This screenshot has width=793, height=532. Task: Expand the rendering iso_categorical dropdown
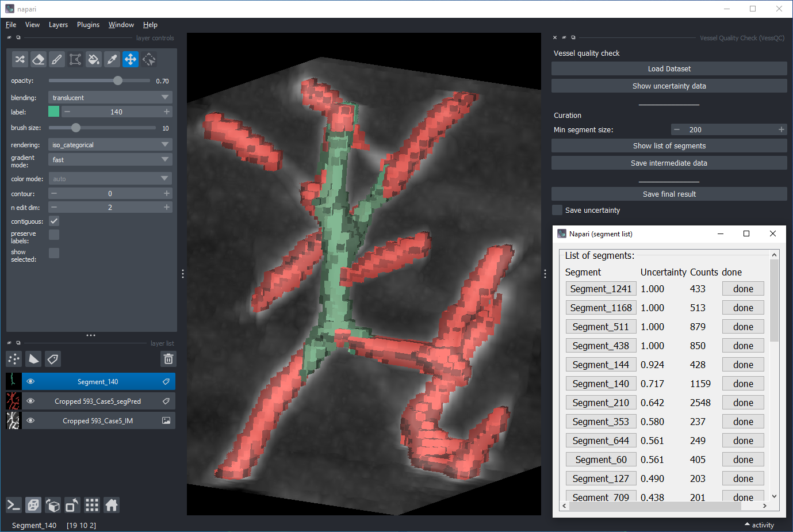110,145
